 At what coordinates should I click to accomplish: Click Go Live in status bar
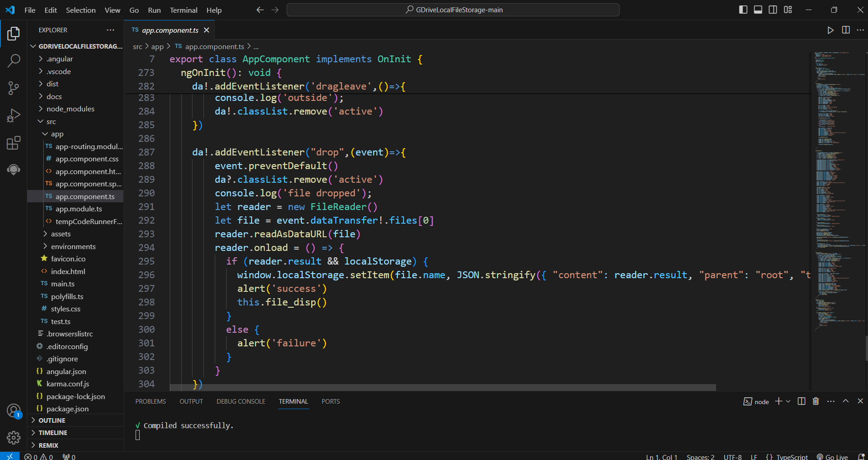833,457
